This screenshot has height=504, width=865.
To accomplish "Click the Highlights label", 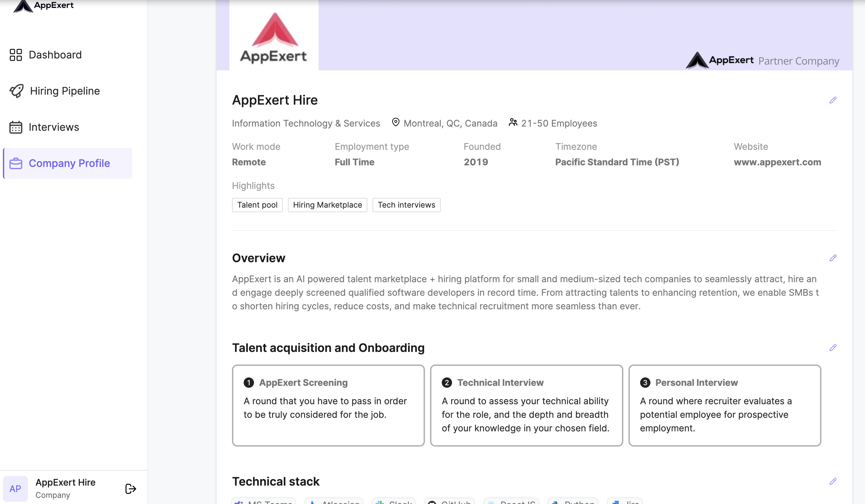I will pos(253,186).
